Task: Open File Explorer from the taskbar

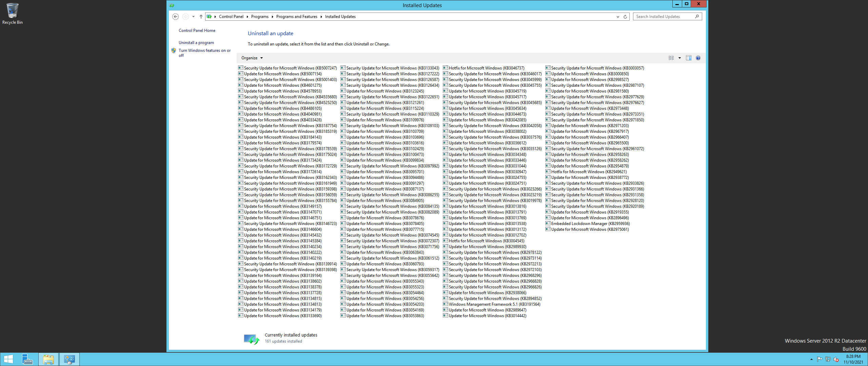Action: pos(48,359)
